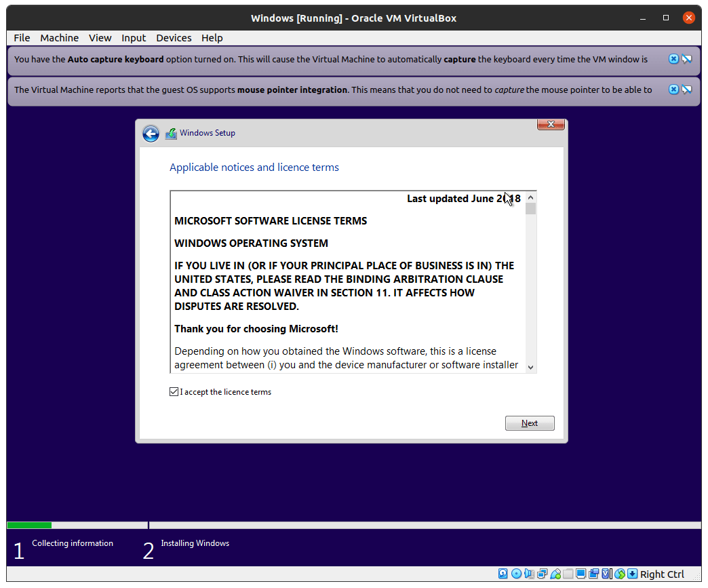Click the Right Ctrl host key label
This screenshot has height=588, width=708.
point(662,574)
